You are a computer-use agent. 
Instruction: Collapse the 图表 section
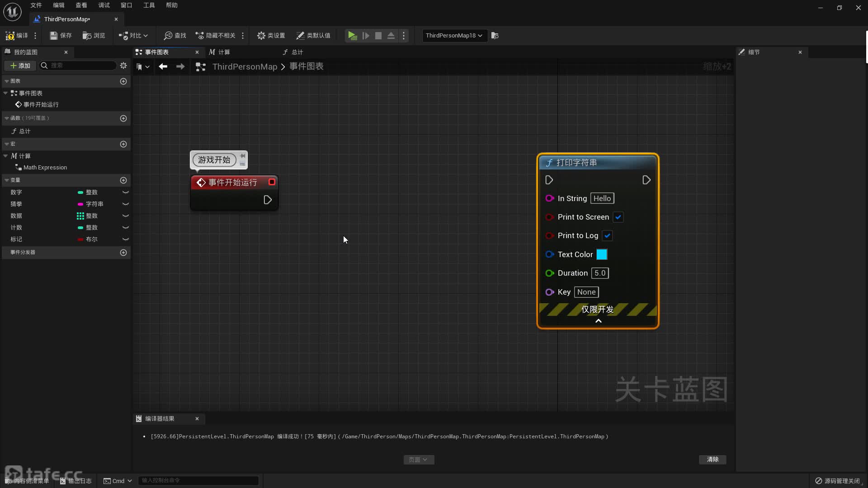point(7,81)
